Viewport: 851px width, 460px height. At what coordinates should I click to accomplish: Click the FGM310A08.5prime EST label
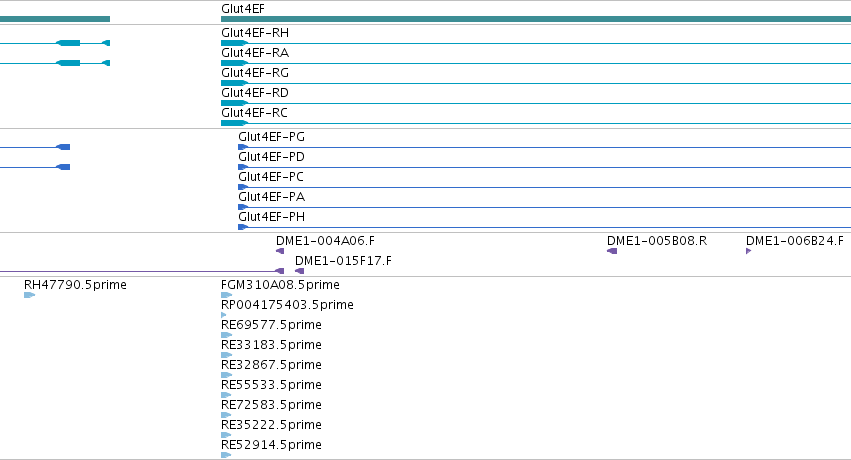coord(280,285)
